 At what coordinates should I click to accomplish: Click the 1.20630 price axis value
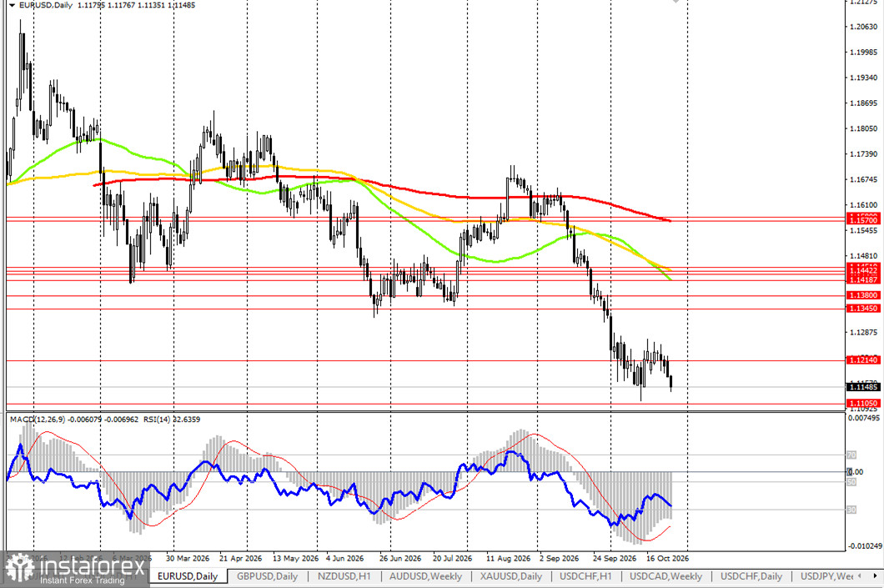coord(863,27)
